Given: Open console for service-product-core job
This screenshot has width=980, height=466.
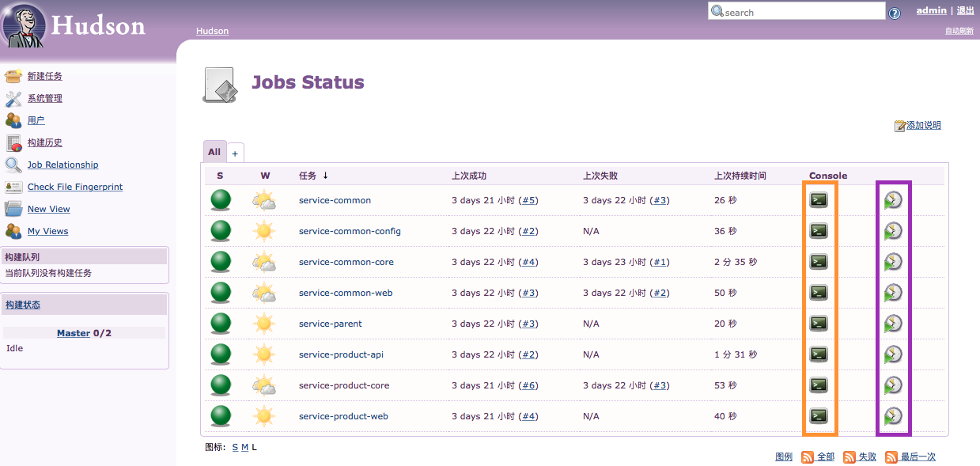Looking at the screenshot, I should point(819,385).
